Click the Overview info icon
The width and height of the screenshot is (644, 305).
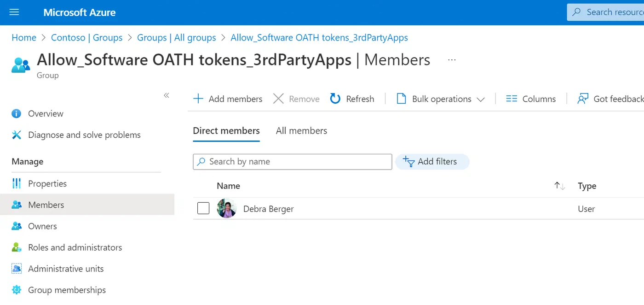point(17,114)
